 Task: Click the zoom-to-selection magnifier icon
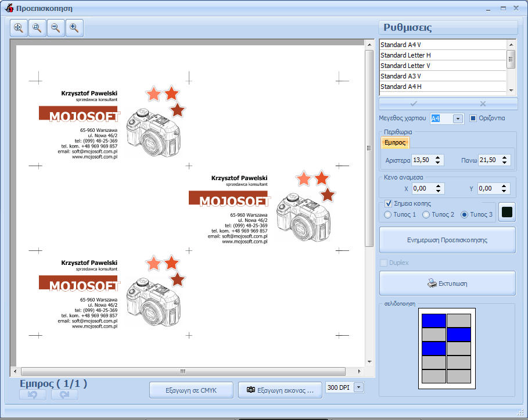[x=37, y=28]
